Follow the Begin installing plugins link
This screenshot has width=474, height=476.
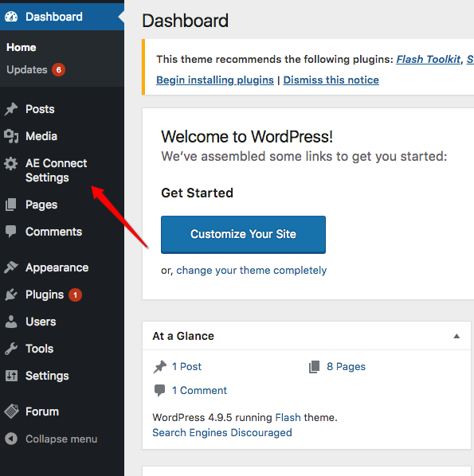215,80
